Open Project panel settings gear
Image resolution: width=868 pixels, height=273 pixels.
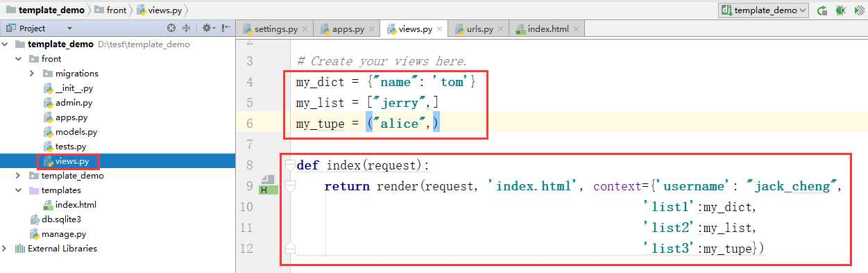tap(208, 28)
